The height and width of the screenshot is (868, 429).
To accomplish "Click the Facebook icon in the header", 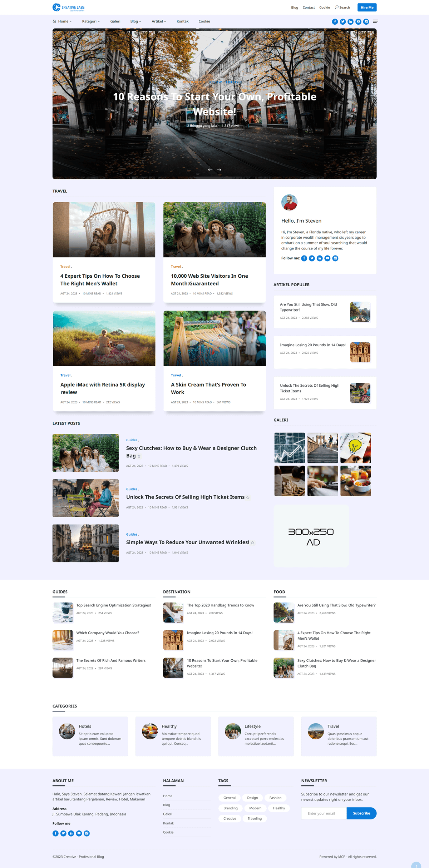I will tap(335, 22).
